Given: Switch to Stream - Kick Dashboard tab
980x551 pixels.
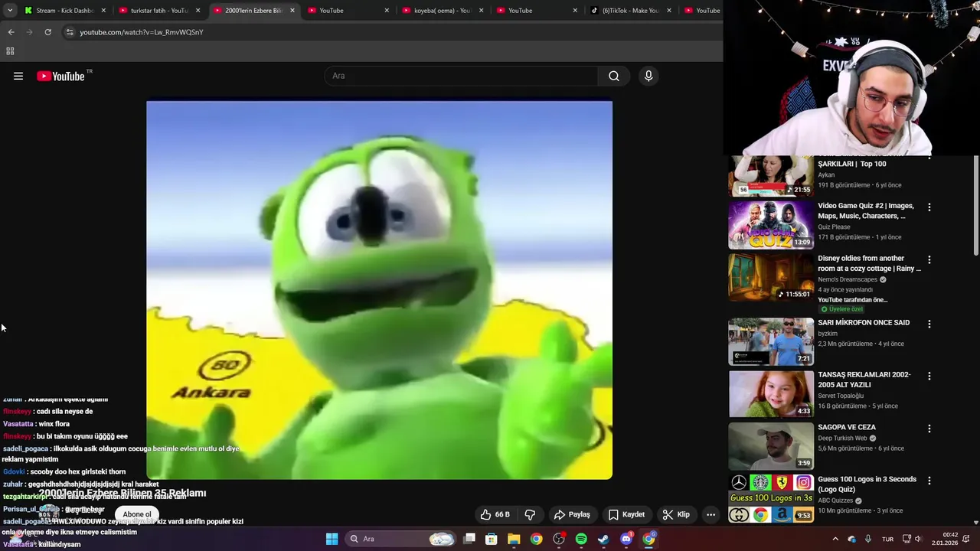Looking at the screenshot, I should (x=66, y=11).
